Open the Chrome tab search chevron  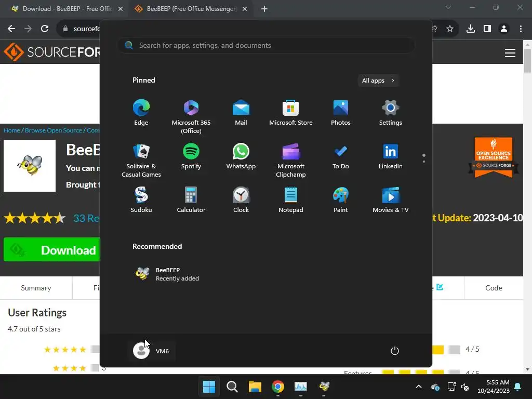point(448,7)
